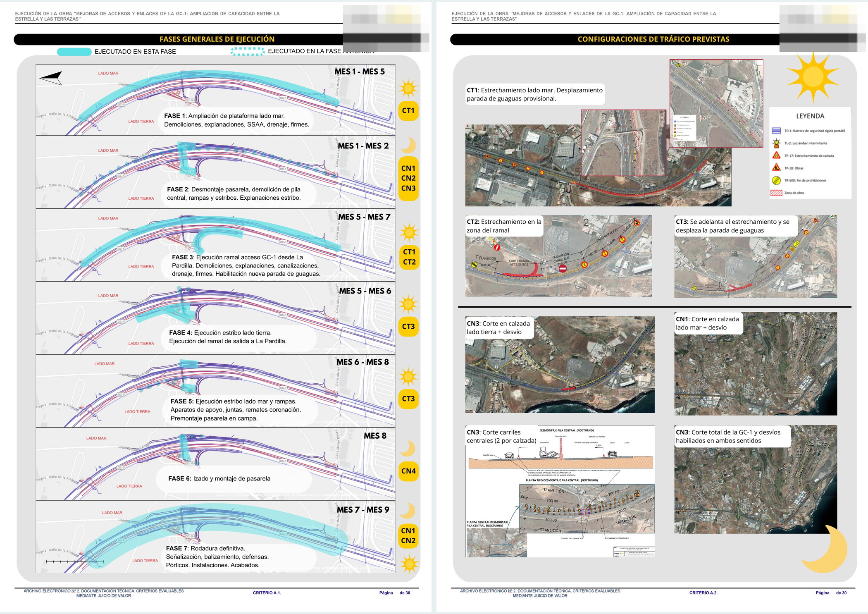Click the 'CONFIGURACIONES DE TRÁFICO PREVISTAS' heading
The image size is (868, 614).
(653, 39)
